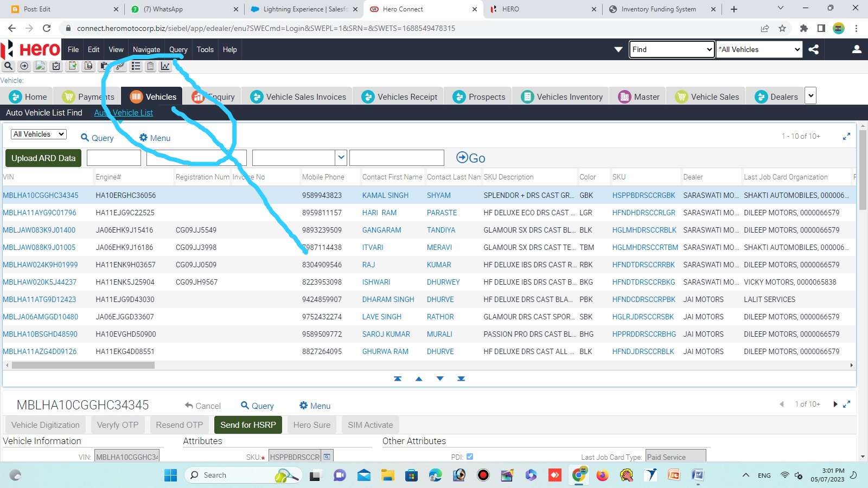This screenshot has width=868, height=488.
Task: Open SKU pick list icon
Action: (x=327, y=457)
